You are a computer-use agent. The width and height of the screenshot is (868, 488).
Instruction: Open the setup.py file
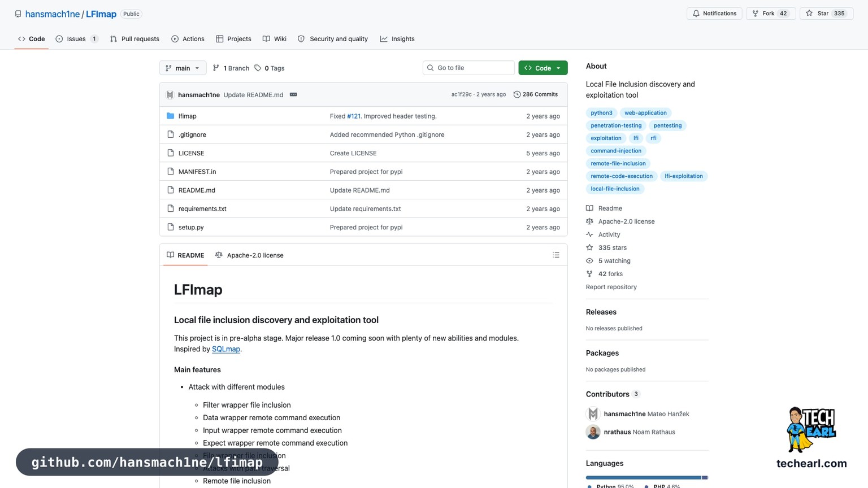click(x=191, y=227)
